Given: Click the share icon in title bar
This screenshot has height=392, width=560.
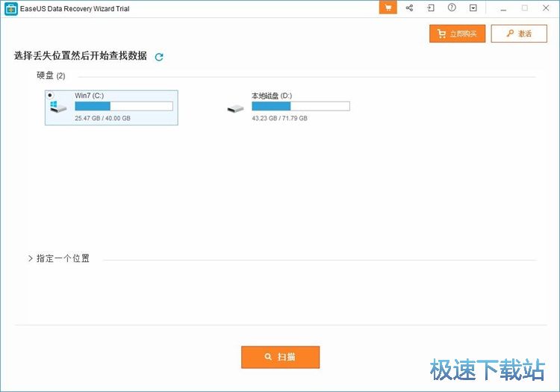Looking at the screenshot, I should (x=409, y=7).
